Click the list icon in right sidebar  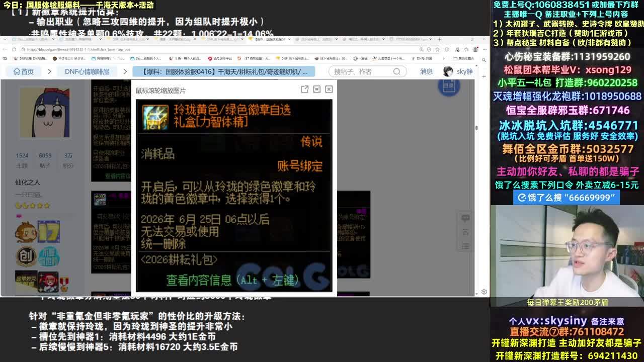tap(465, 246)
